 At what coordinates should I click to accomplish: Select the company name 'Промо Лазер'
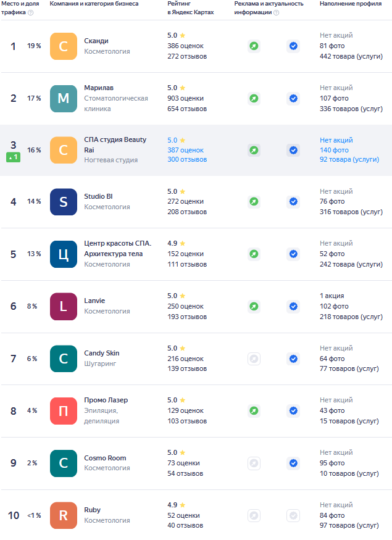[x=106, y=400]
